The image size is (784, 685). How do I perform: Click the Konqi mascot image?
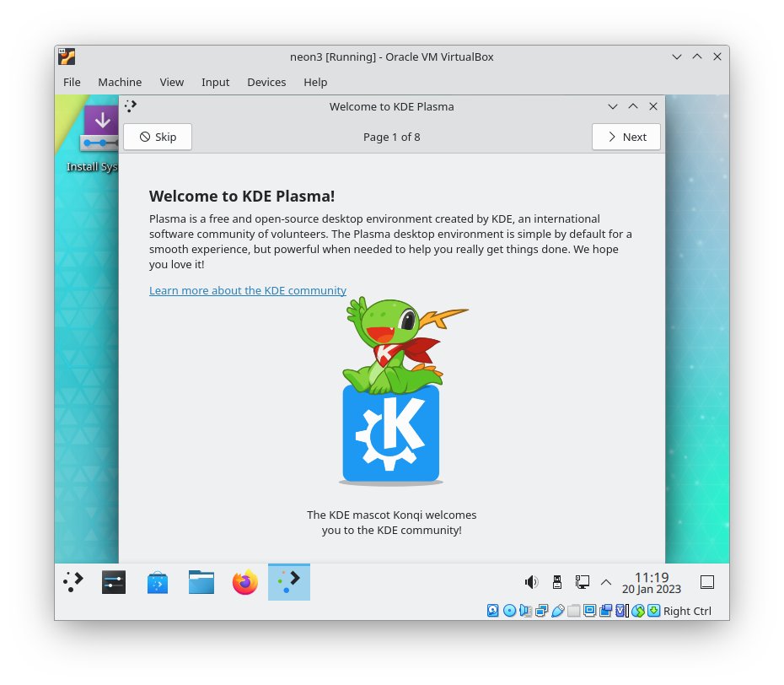pyautogui.click(x=391, y=391)
